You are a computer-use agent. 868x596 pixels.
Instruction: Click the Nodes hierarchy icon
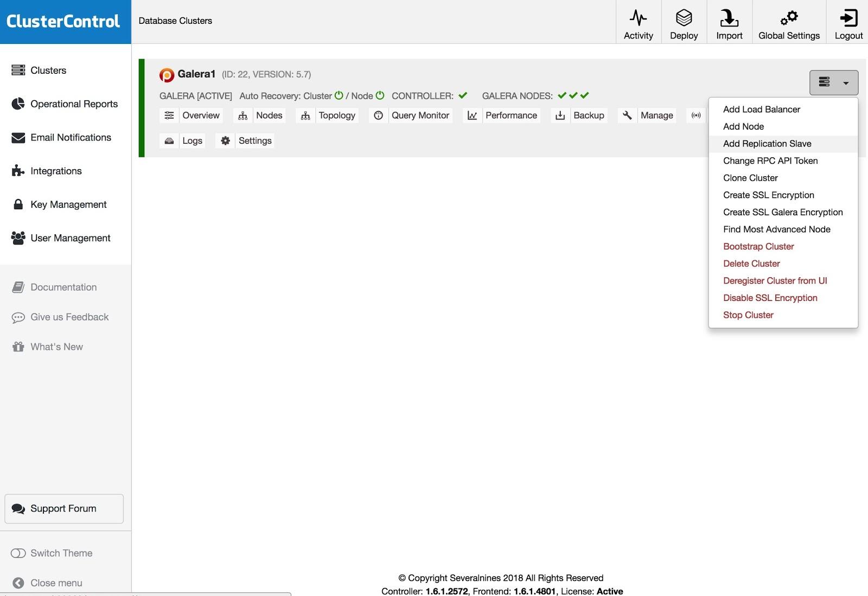(x=242, y=116)
